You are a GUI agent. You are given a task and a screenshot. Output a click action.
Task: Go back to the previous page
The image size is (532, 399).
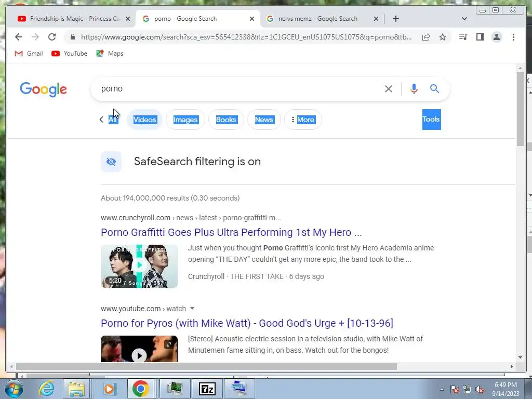tap(19, 37)
